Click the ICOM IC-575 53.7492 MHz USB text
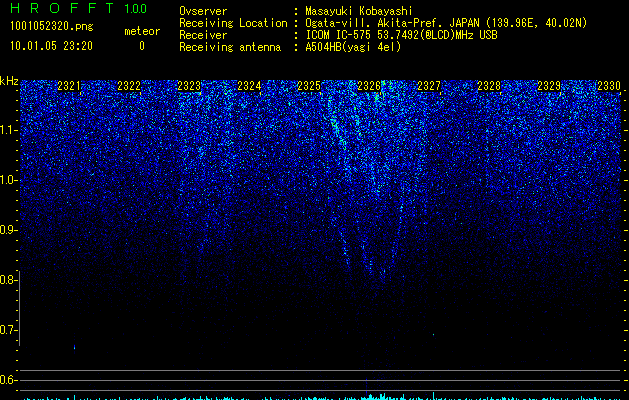 click(x=401, y=35)
